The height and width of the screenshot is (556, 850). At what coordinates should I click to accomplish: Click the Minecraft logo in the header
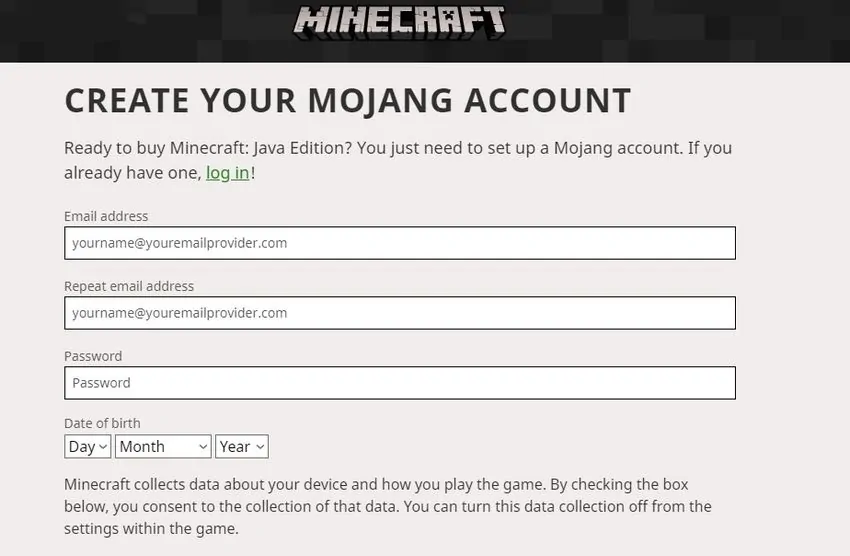pyautogui.click(x=400, y=22)
